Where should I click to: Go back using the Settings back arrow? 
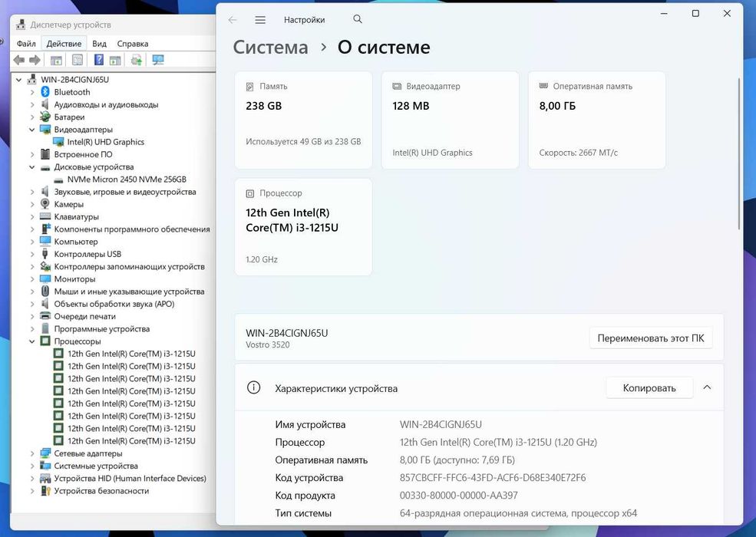233,20
